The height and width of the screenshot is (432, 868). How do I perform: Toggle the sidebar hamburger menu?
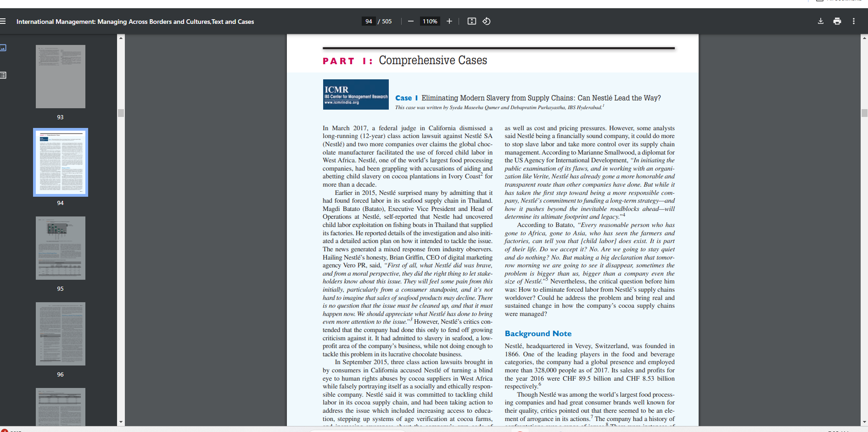(3, 21)
